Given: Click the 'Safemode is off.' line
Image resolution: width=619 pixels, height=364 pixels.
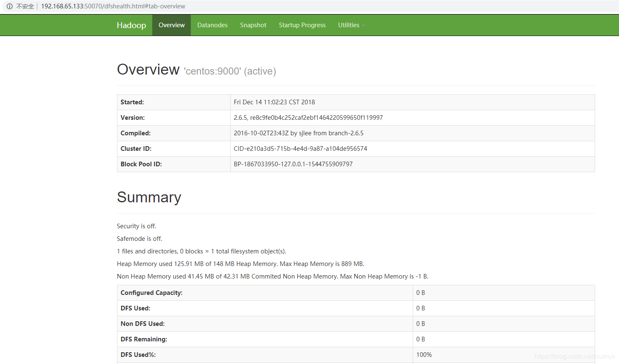Looking at the screenshot, I should click(140, 239).
